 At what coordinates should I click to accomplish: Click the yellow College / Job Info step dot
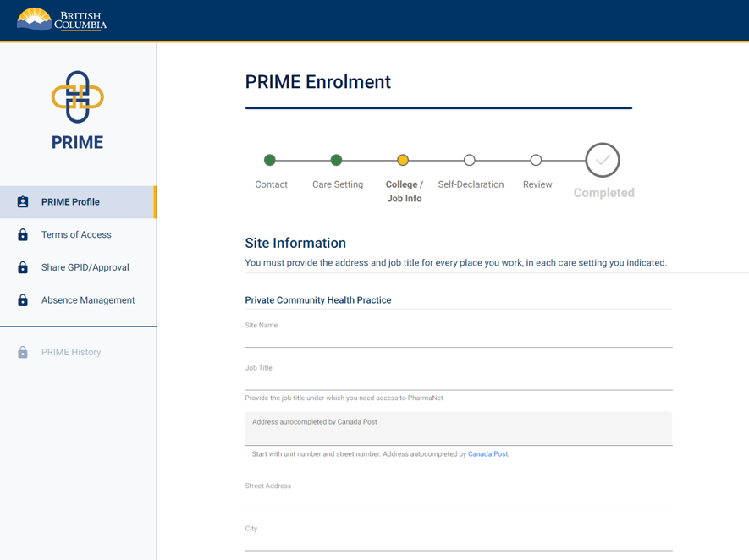403,160
